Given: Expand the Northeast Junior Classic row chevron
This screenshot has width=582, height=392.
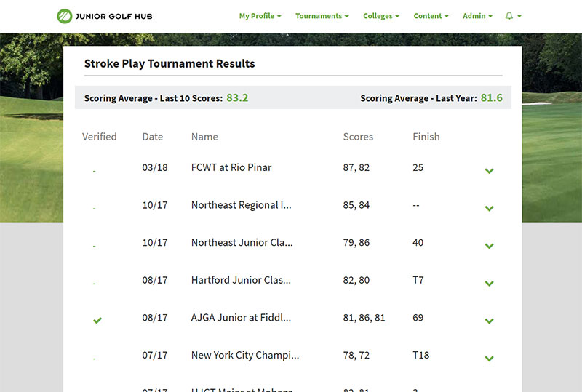Looking at the screenshot, I should coord(489,246).
